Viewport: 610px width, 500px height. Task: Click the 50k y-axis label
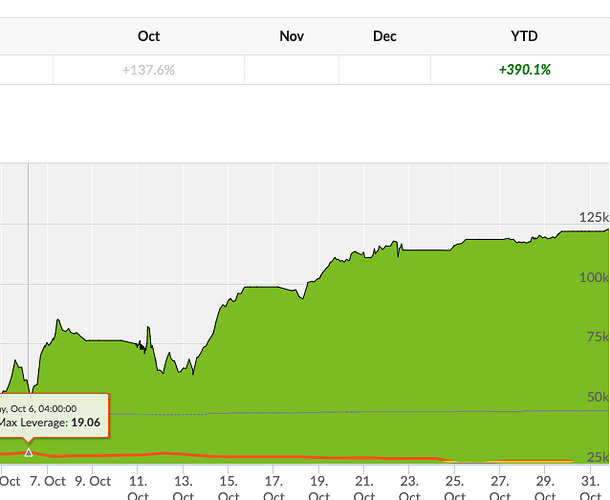[598, 397]
